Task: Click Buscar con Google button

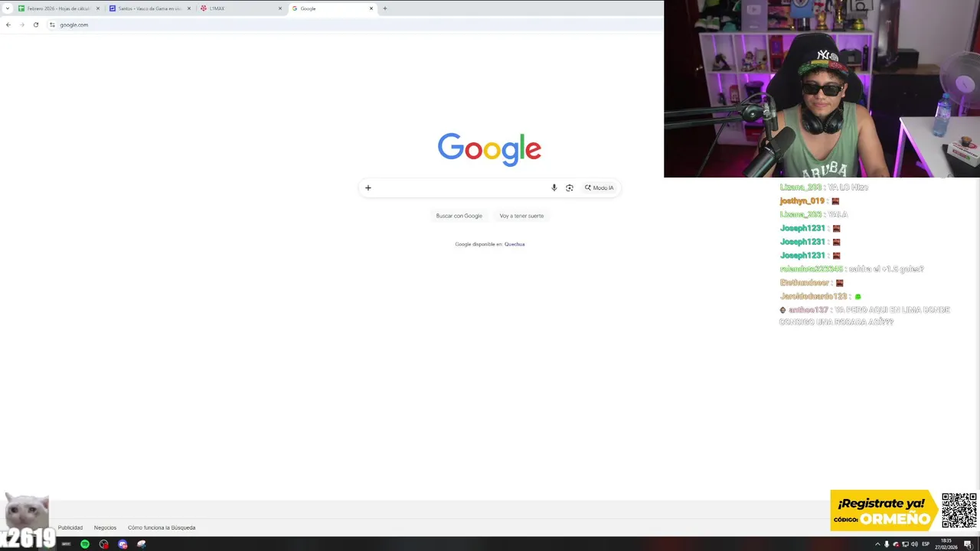Action: (x=459, y=216)
